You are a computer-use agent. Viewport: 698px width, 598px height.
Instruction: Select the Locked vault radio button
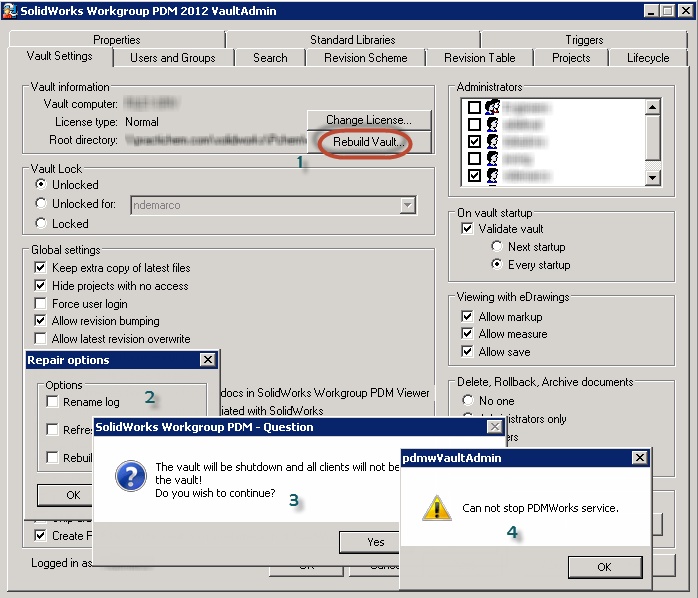pos(41,223)
